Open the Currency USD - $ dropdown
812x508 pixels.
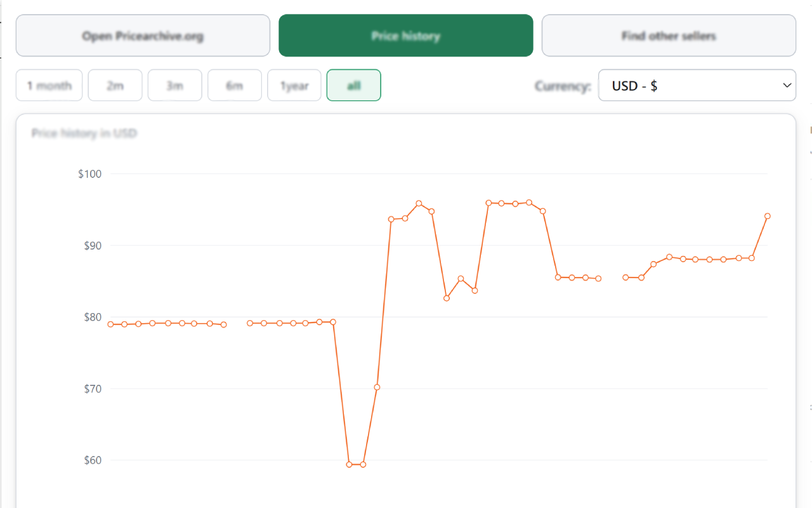point(697,85)
